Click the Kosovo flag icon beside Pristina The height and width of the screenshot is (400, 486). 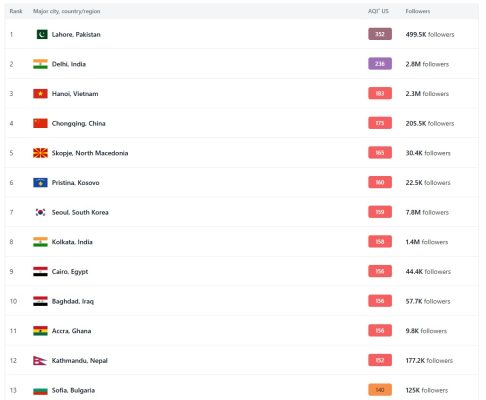tap(40, 183)
